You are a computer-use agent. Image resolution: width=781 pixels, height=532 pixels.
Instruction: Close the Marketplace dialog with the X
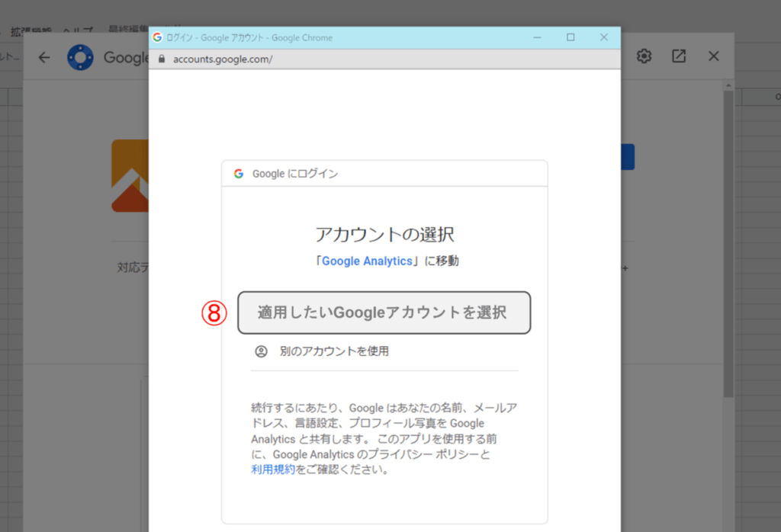[714, 56]
